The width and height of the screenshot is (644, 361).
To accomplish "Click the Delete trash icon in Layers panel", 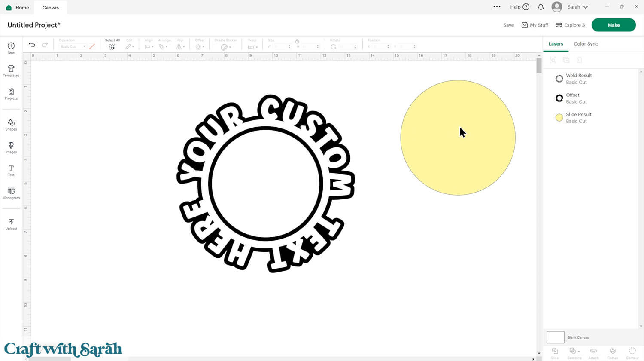I will pyautogui.click(x=580, y=60).
